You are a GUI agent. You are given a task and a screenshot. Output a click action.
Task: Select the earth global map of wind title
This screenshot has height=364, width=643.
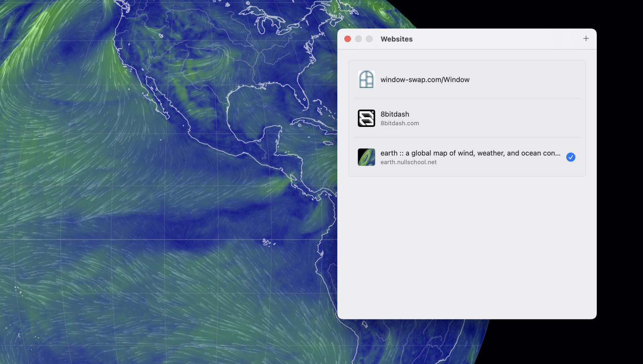470,153
